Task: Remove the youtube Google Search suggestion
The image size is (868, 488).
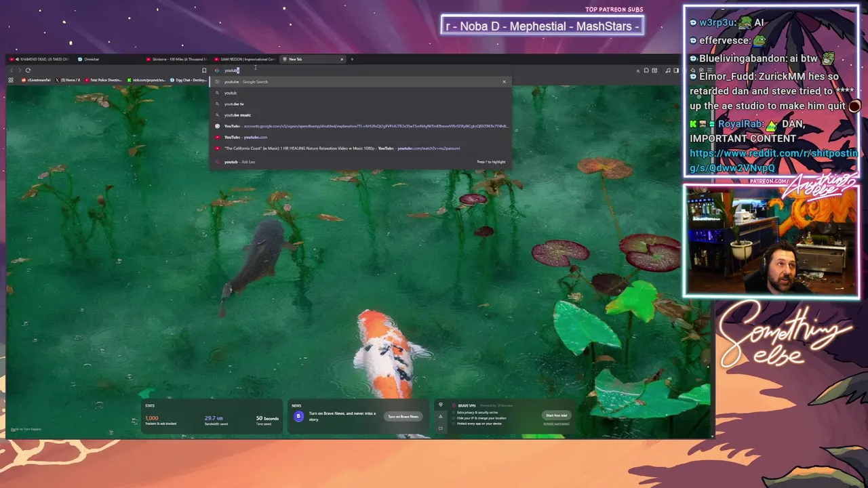Action: pos(504,82)
